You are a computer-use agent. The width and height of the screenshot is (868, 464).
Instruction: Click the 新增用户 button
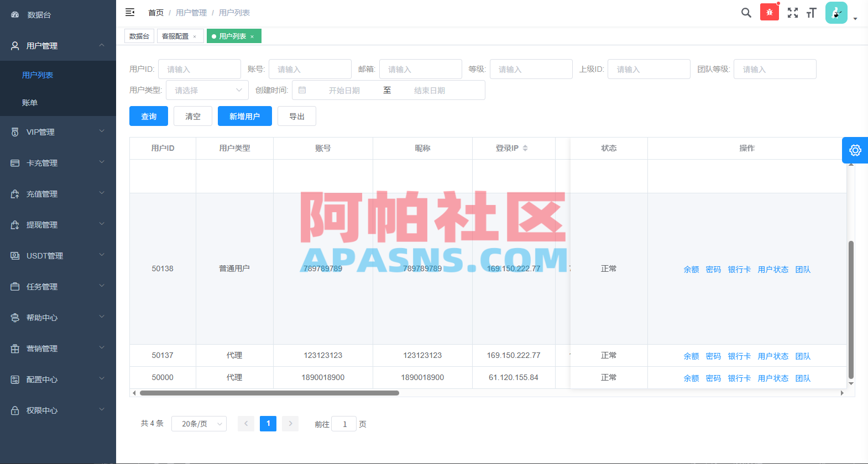[x=245, y=116]
